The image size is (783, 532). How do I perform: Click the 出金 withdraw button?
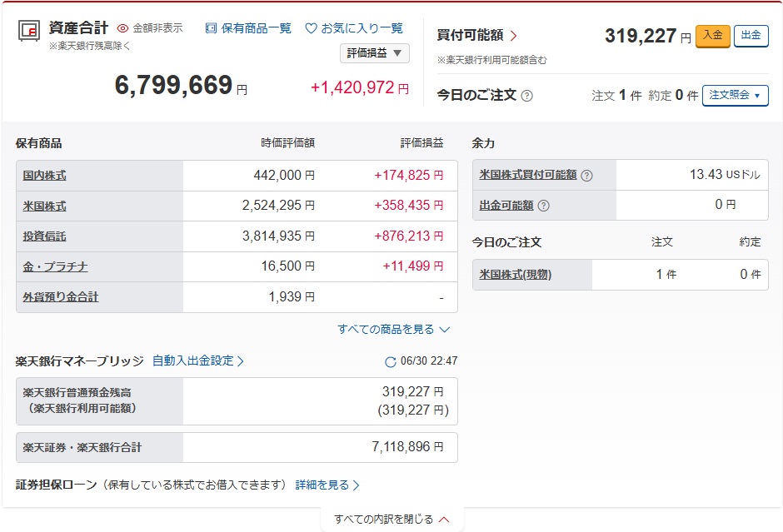[751, 36]
